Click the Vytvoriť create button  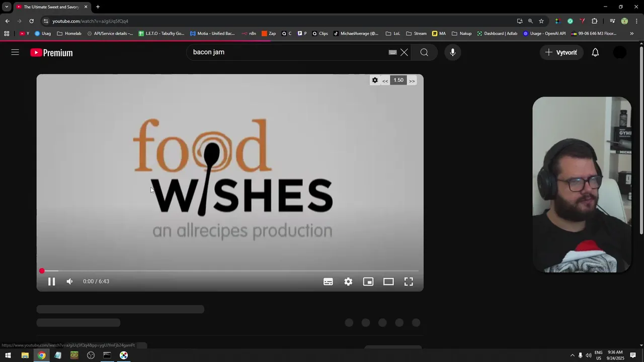561,52
